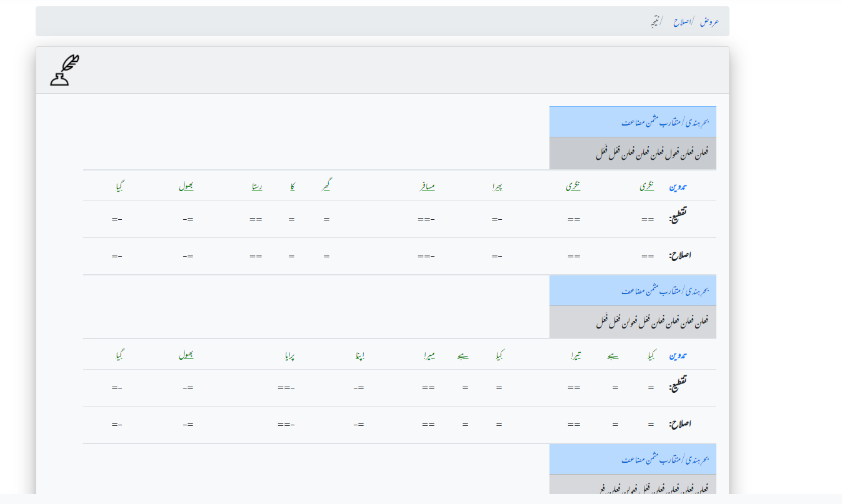Screen dimensions: 842x504
Task: Select the نتیجہ breadcrumb item
Action: (x=654, y=21)
